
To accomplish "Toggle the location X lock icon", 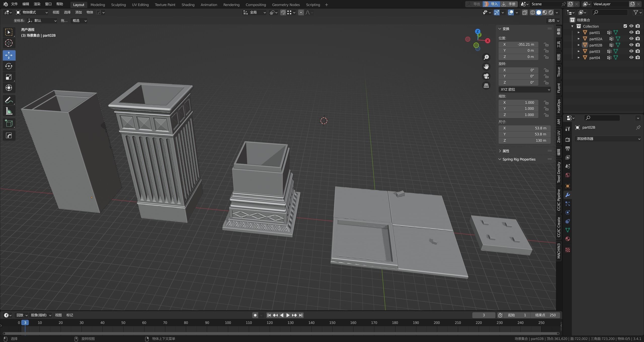I will pos(546,44).
